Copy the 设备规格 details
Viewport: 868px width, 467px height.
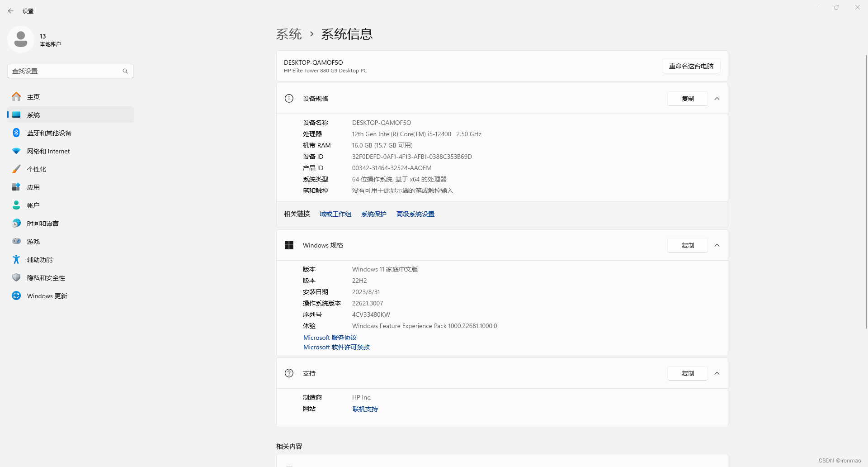tap(688, 99)
